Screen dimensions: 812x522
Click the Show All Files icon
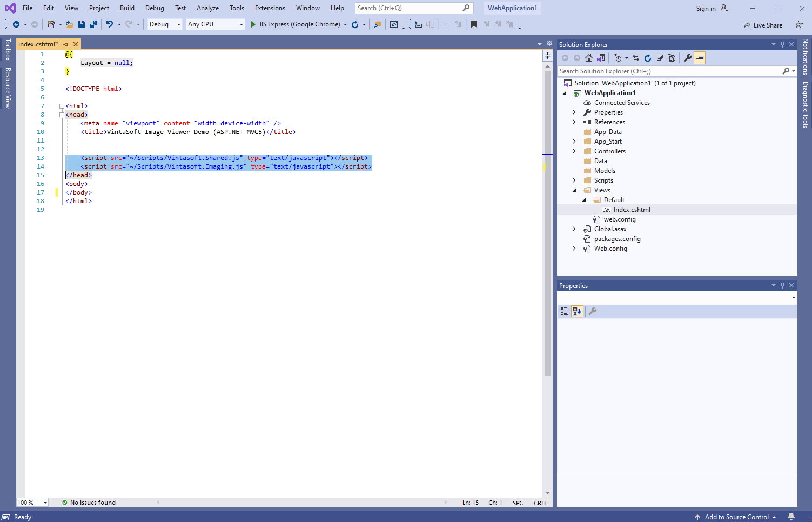click(x=672, y=58)
